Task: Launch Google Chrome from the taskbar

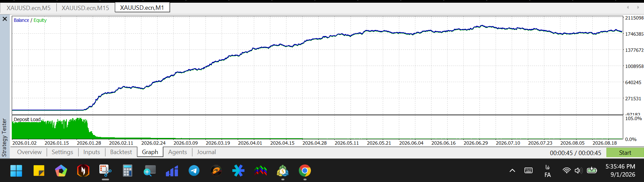Action: [305, 171]
